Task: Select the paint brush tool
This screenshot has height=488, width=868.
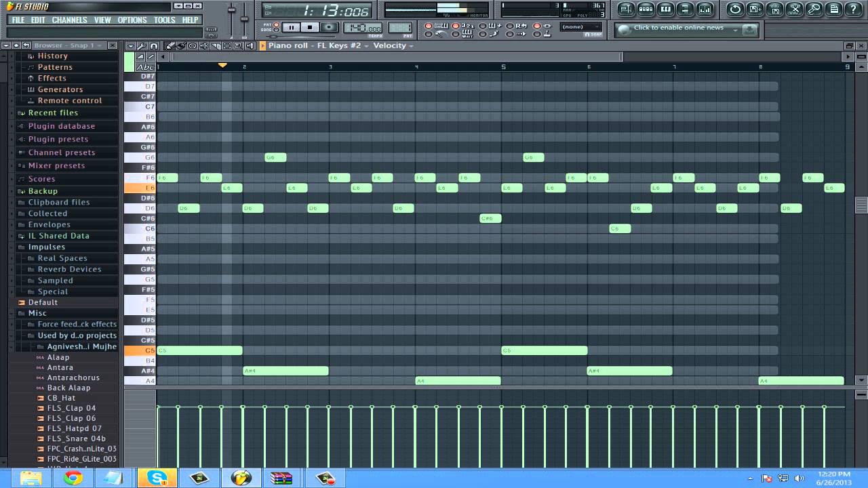Action: click(182, 46)
